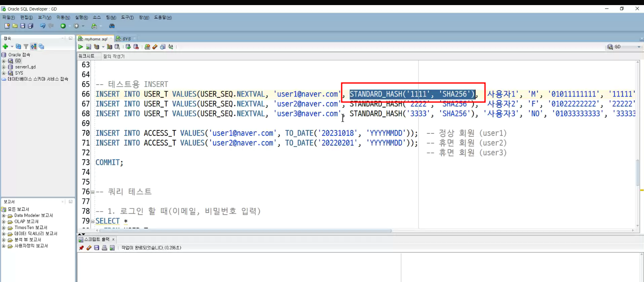Click the To Upper/Lower case Aa icon
Screen dimensions: 644x282
point(170,47)
